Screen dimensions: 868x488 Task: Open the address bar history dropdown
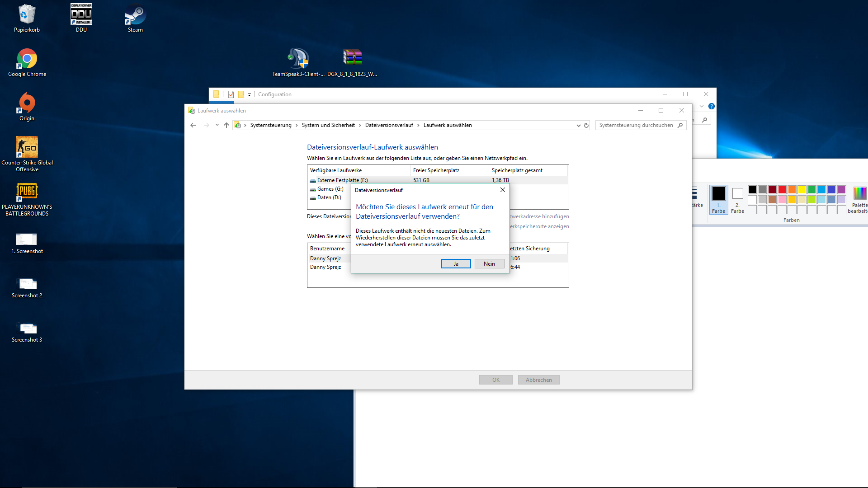[578, 125]
